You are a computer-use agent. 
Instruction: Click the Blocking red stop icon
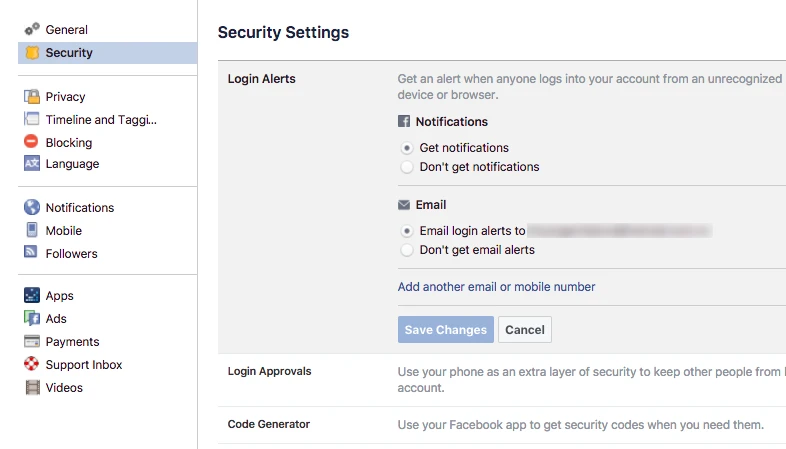pyautogui.click(x=32, y=143)
